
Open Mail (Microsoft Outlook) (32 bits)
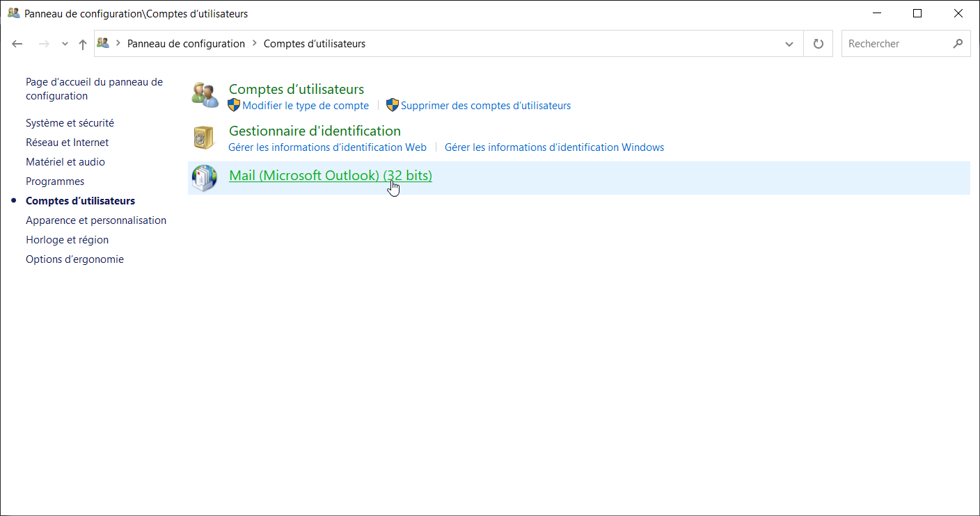click(x=330, y=176)
